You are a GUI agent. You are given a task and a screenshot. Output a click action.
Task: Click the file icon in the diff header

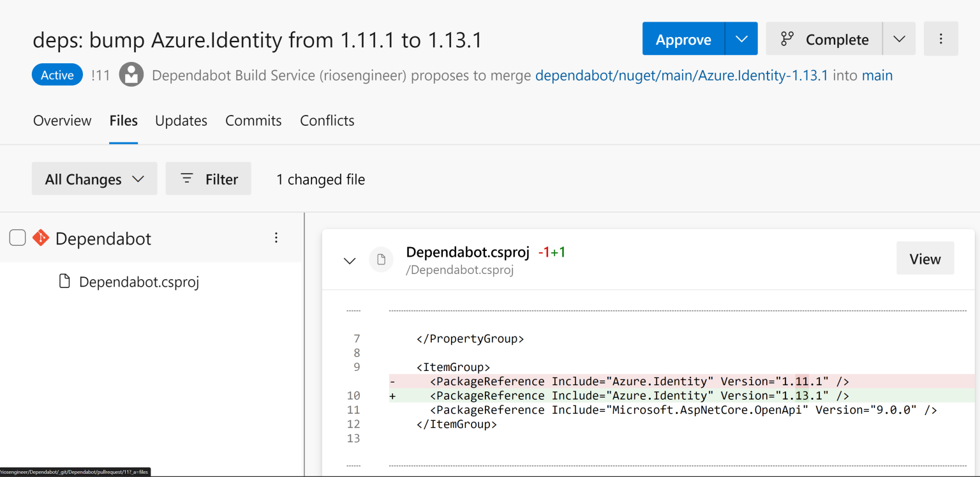pos(381,260)
